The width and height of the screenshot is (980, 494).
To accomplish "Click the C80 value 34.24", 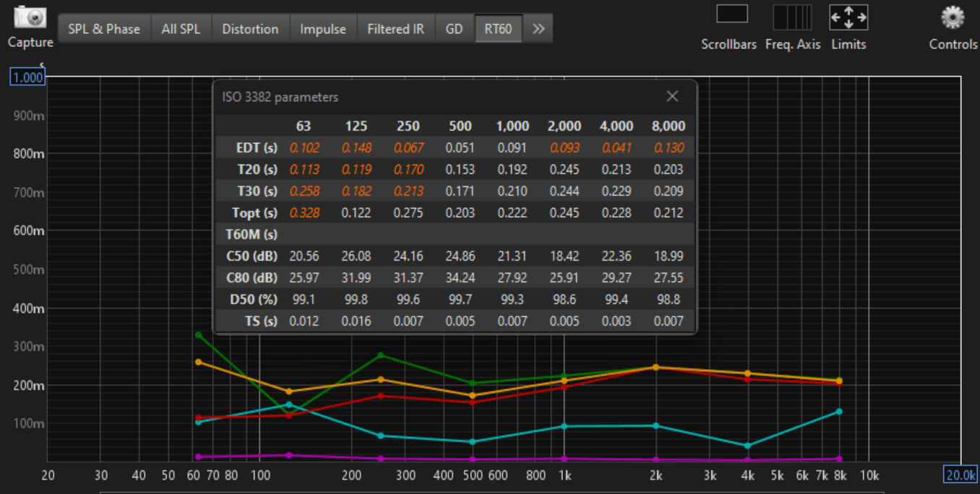I will 460,277.
